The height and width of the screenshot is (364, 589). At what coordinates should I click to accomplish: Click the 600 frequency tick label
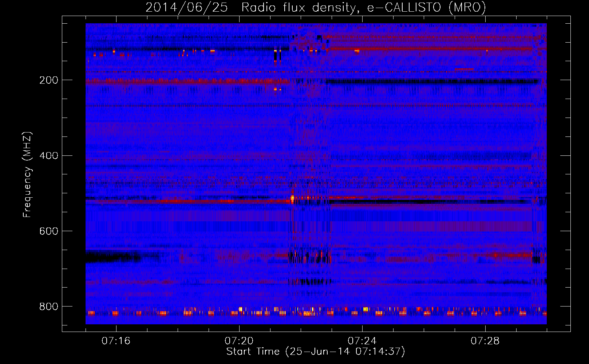(49, 232)
